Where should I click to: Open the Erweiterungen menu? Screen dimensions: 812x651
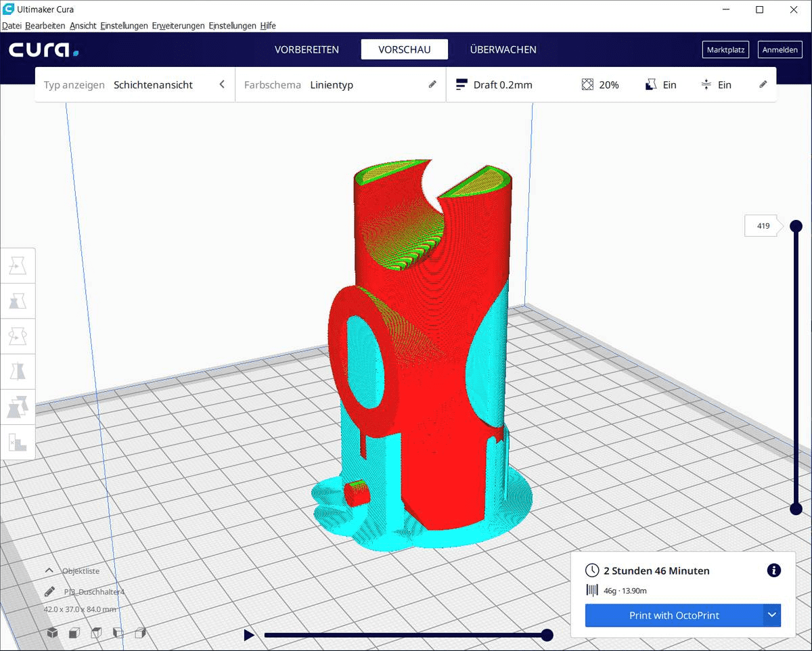[x=177, y=26]
